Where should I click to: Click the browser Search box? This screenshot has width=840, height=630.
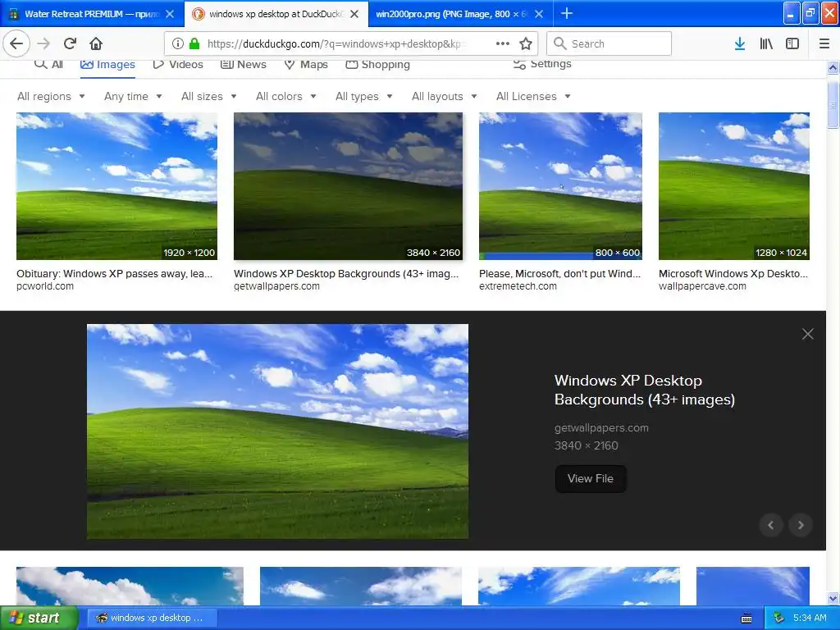pos(609,43)
